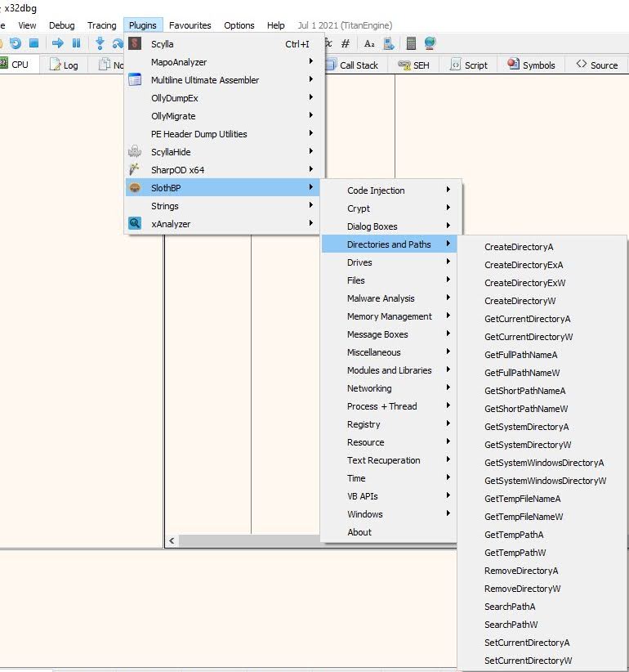This screenshot has width=629, height=672.
Task: Open the View menu
Action: click(x=27, y=25)
